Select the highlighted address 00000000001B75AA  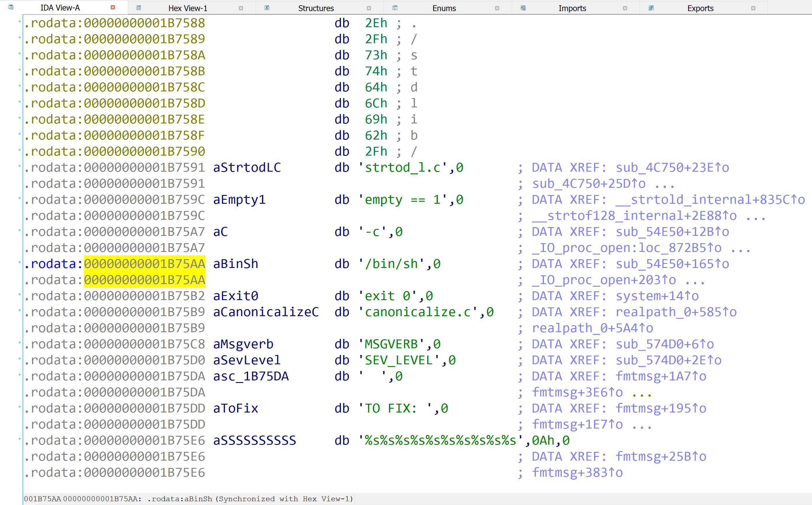[144, 264]
